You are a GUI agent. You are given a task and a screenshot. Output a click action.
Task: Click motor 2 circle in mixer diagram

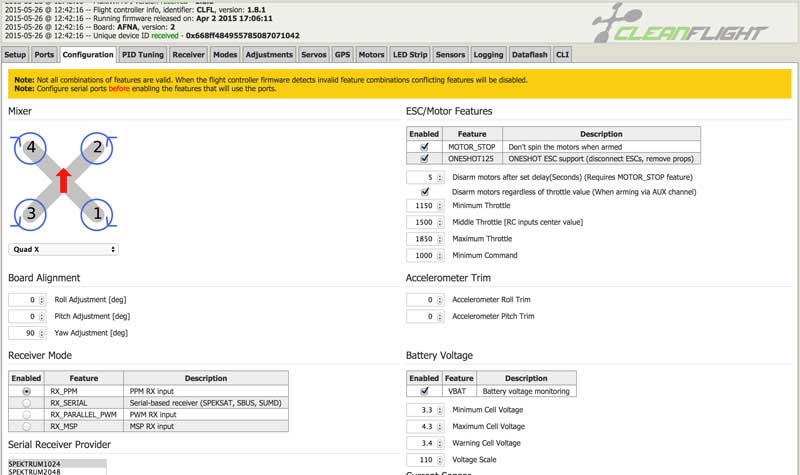96,147
